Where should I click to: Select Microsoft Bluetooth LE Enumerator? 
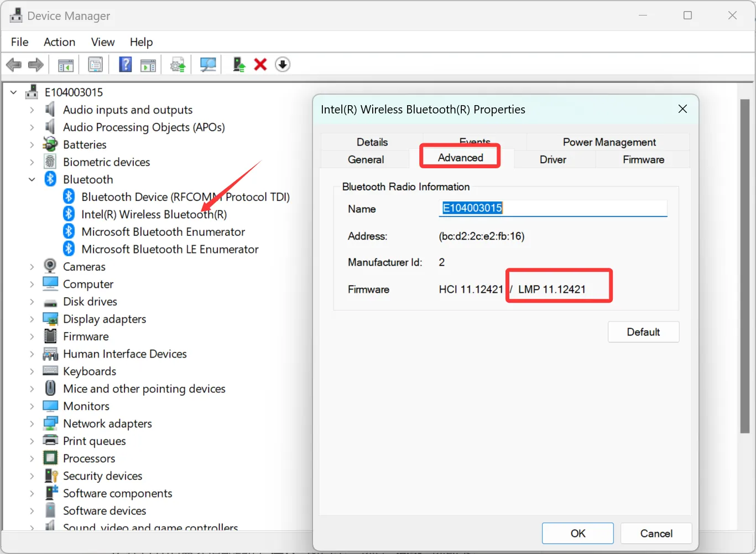(x=170, y=249)
